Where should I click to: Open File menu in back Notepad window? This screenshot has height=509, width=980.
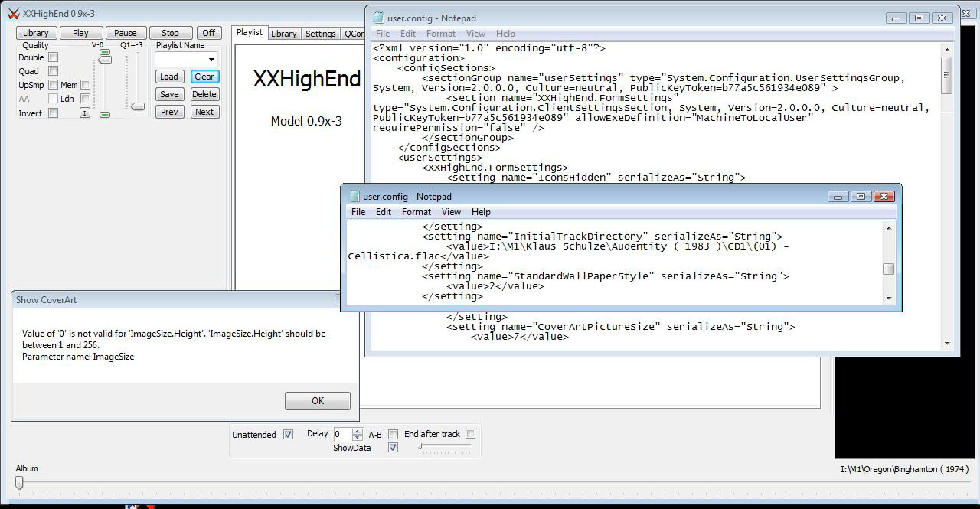click(x=383, y=34)
